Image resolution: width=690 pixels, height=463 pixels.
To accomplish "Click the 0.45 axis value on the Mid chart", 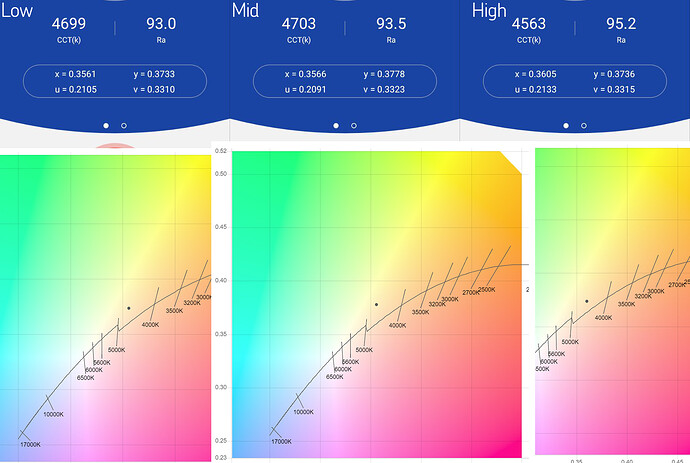I will 221,227.
